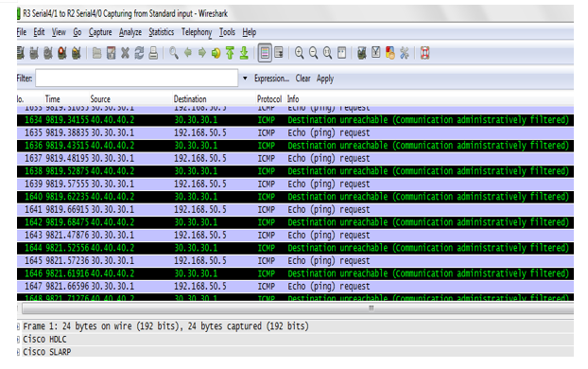Zoom out on packet text

[313, 53]
